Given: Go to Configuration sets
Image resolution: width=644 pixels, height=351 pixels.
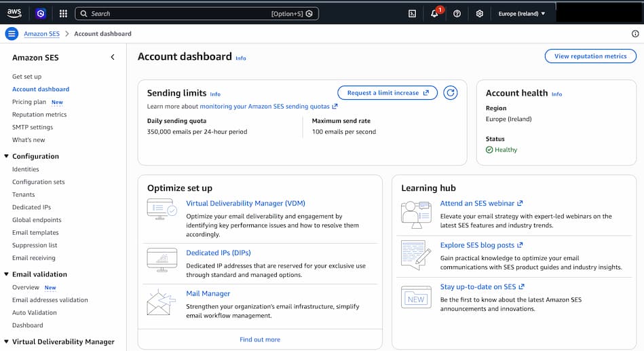Looking at the screenshot, I should tap(38, 182).
